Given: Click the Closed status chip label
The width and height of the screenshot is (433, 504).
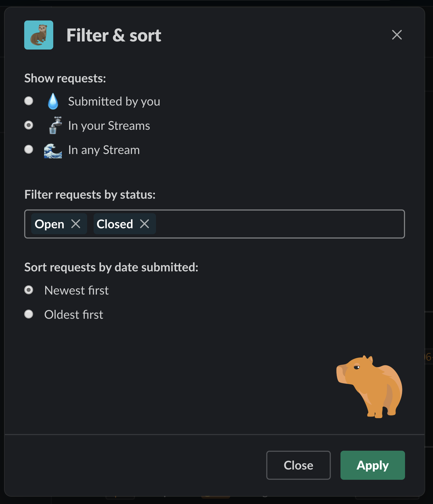Looking at the screenshot, I should (x=115, y=224).
